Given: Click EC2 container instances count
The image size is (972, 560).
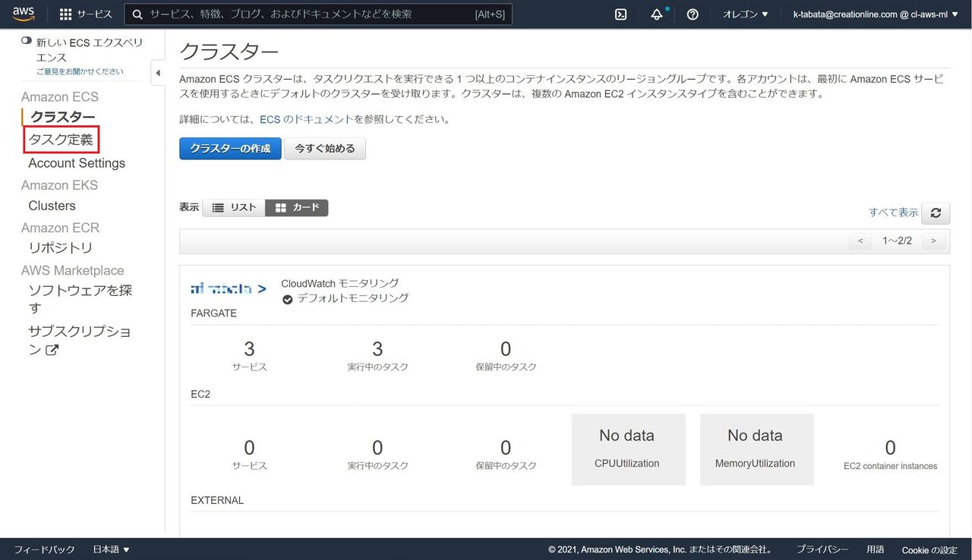Looking at the screenshot, I should point(890,448).
